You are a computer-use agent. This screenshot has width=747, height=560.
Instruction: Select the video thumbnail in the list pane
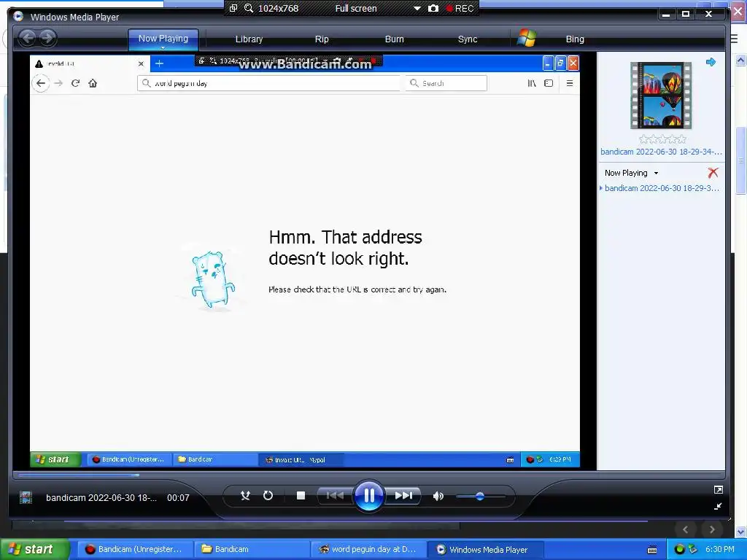click(661, 96)
